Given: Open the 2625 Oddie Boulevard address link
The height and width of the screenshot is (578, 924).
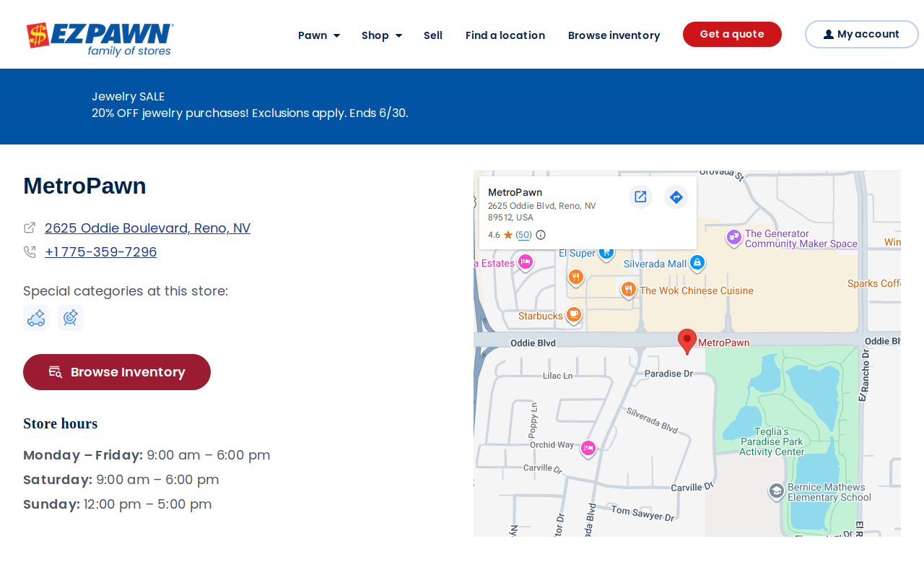Looking at the screenshot, I should [147, 228].
